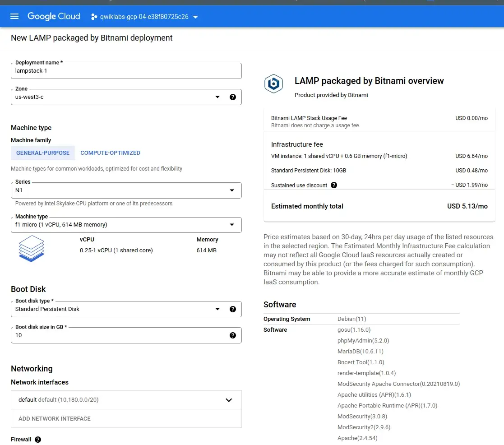Click the render-template(1.0.4) entry
Viewport: 504px width, 445px height.
point(366,373)
